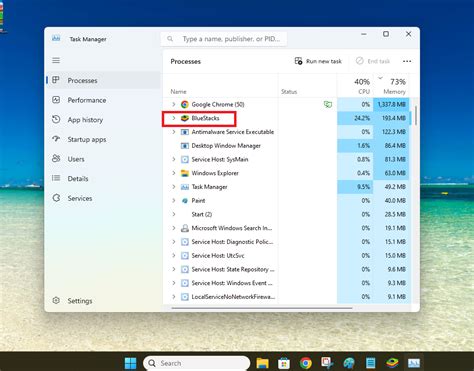Click the Details list icon
The image size is (474, 371).
(56, 178)
